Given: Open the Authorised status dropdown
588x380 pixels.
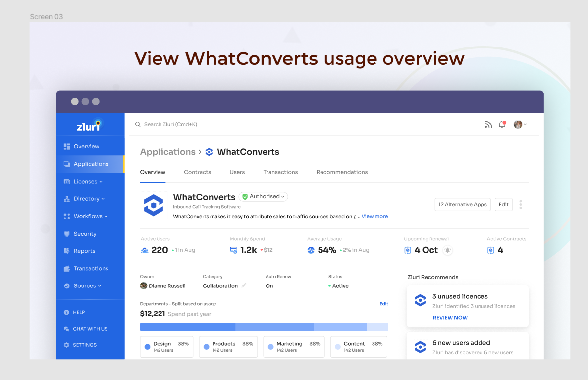Looking at the screenshot, I should (263, 197).
